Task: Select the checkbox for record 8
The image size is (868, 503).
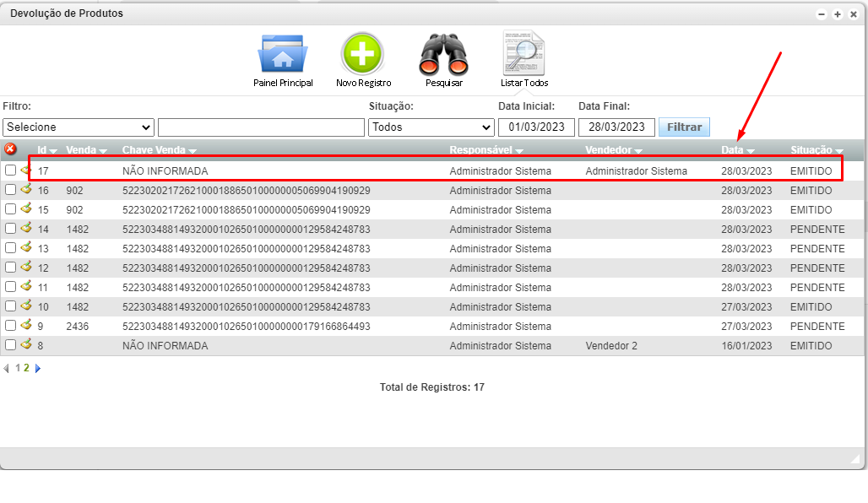Action: tap(10, 345)
